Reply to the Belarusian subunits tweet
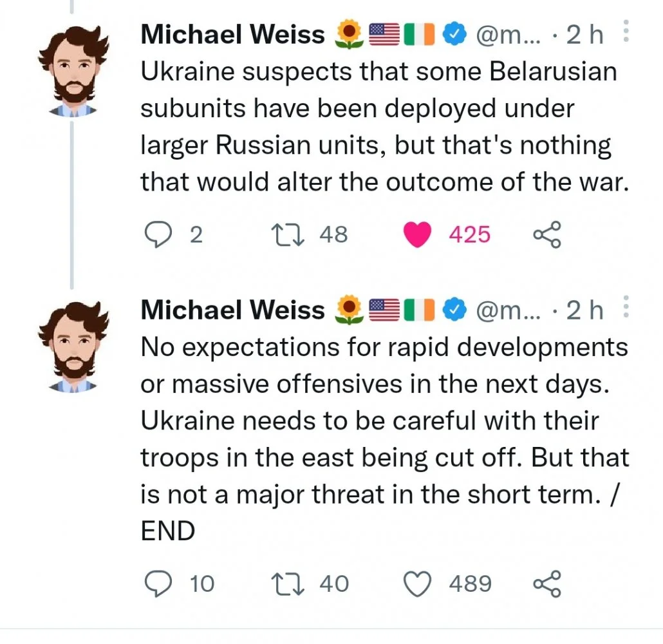The image size is (663, 644). click(155, 234)
